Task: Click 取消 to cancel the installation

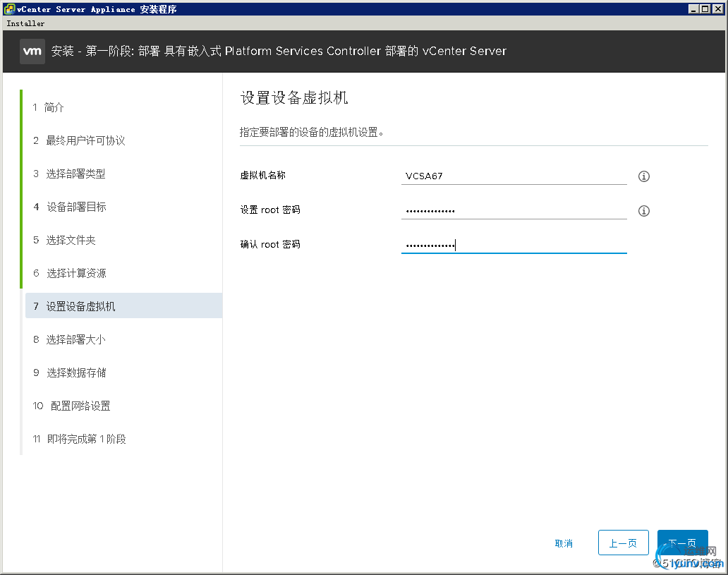Action: coord(564,543)
